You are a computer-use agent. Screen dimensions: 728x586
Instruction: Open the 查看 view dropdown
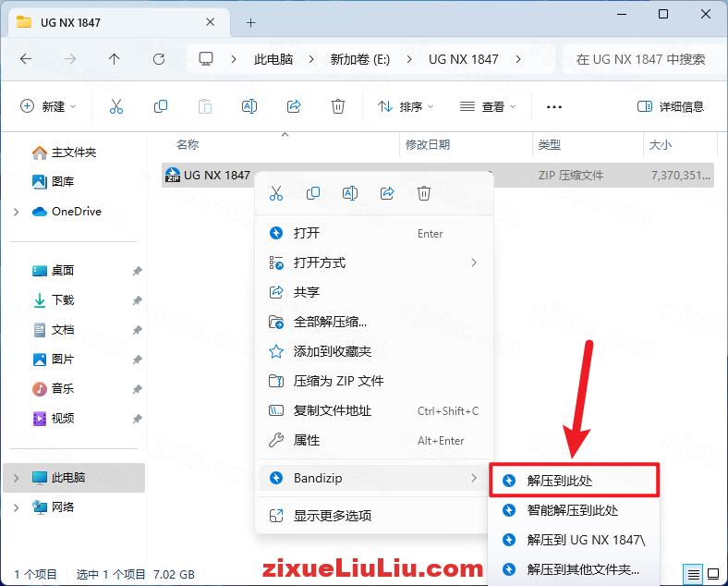[488, 107]
